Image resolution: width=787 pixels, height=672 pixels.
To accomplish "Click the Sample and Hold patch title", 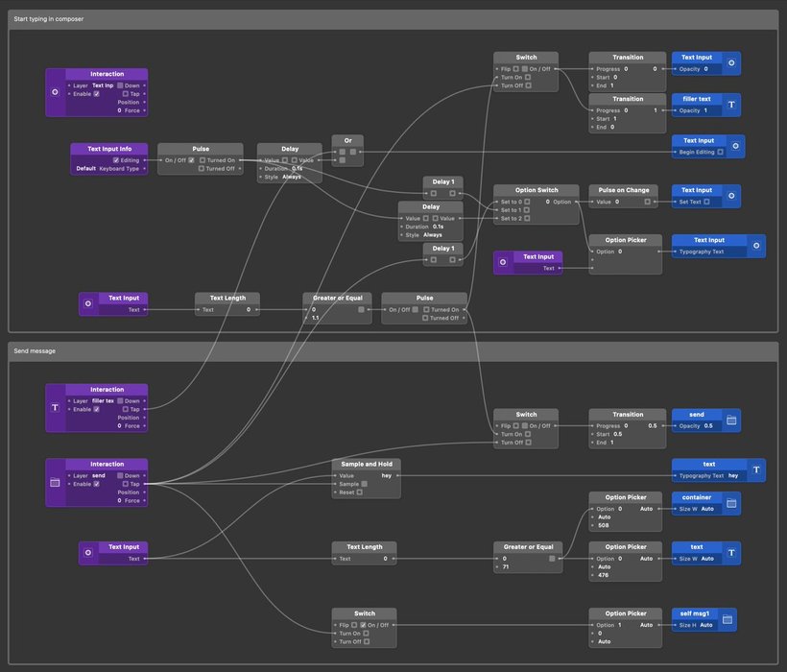I will [367, 465].
